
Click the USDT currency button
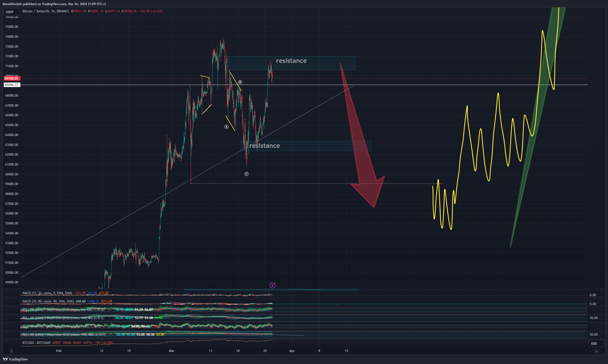(11, 12)
